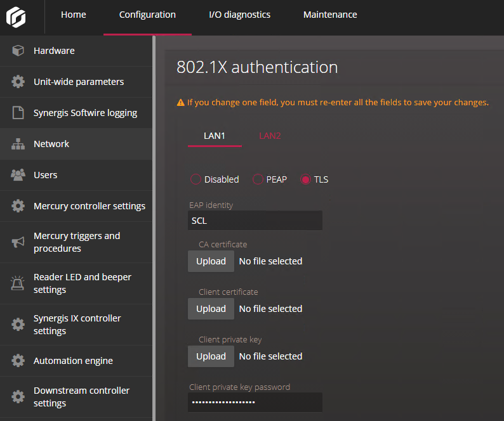Click the 'Client private key password' label
504x421 pixels.
coord(240,387)
